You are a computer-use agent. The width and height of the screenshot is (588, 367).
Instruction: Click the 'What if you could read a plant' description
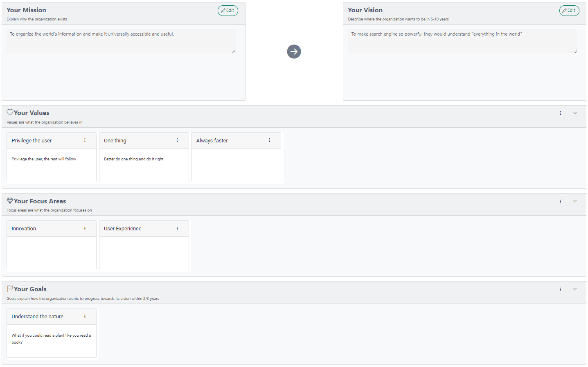(x=51, y=339)
